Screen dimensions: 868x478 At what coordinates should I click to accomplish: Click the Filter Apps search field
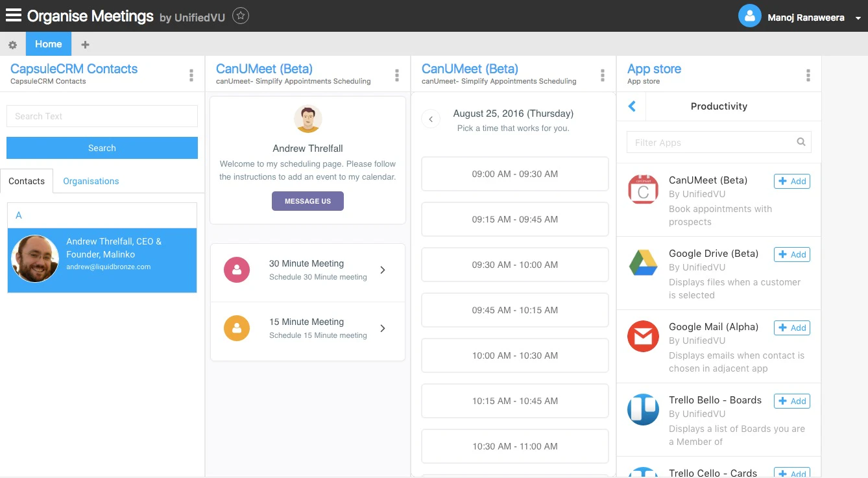719,142
